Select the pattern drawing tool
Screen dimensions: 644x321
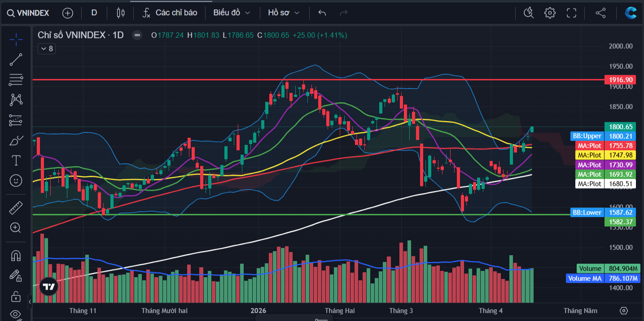[16, 100]
